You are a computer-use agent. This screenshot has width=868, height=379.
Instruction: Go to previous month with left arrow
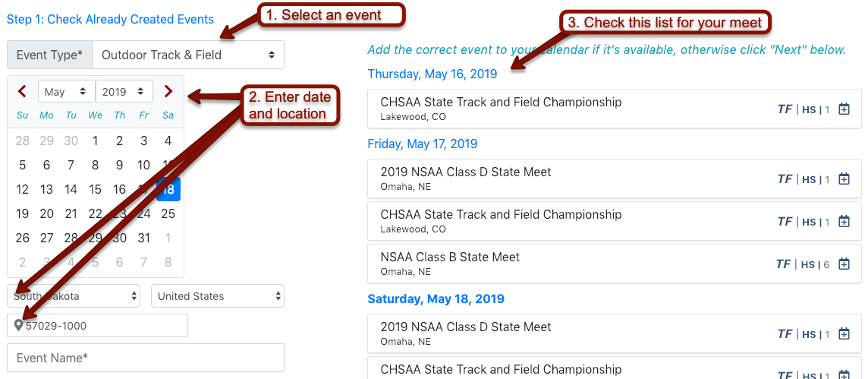point(22,91)
